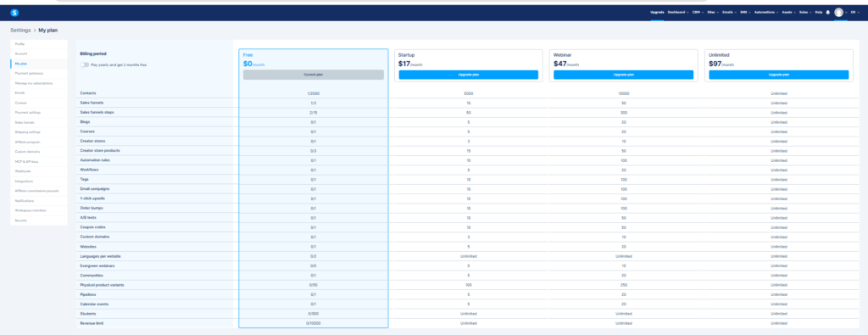Expand the Dashboard dropdown menu
The height and width of the screenshot is (335, 868).
[678, 12]
